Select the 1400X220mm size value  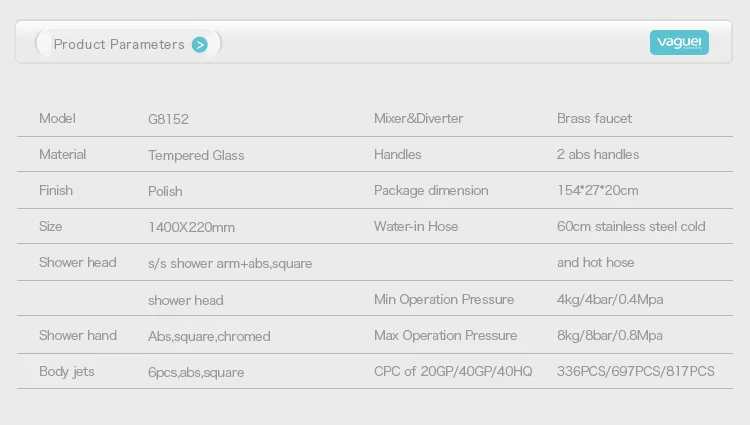[191, 227]
